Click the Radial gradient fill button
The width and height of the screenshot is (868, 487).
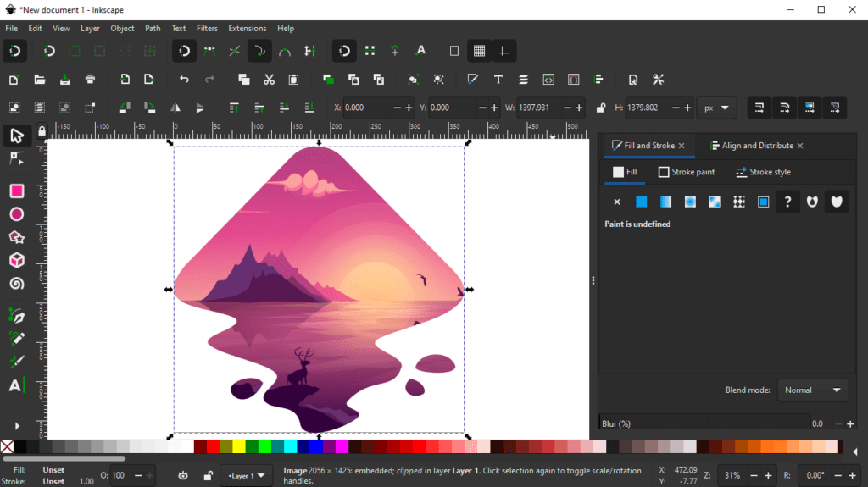pyautogui.click(x=690, y=202)
